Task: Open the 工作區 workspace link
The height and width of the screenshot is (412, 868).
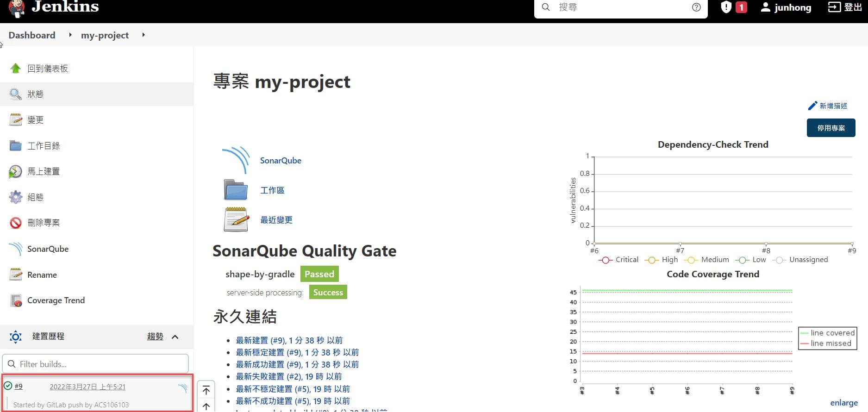Action: tap(272, 190)
